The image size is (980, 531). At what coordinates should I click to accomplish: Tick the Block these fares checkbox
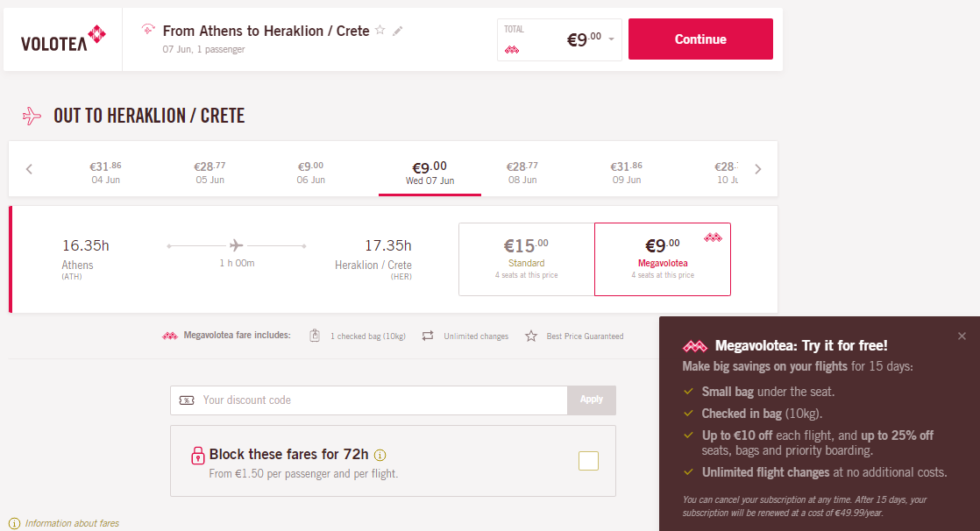(588, 461)
